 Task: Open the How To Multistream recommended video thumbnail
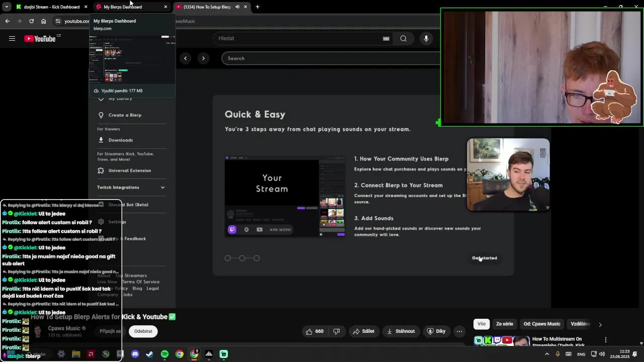pos(502,341)
